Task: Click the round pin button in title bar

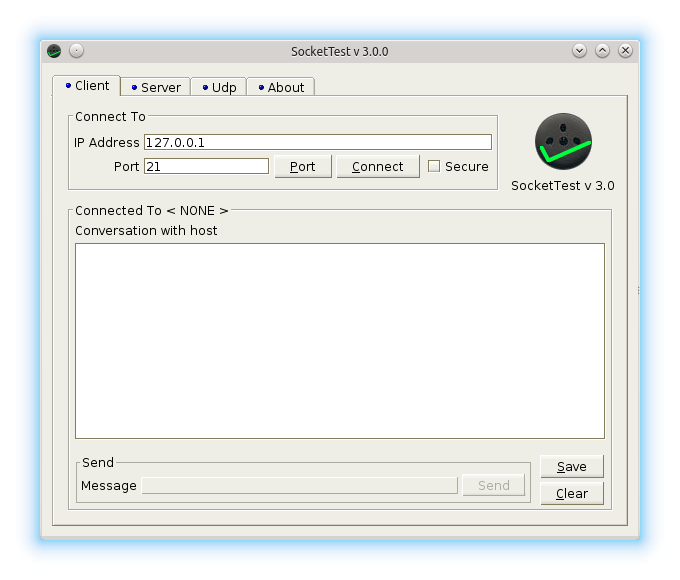Action: (77, 51)
